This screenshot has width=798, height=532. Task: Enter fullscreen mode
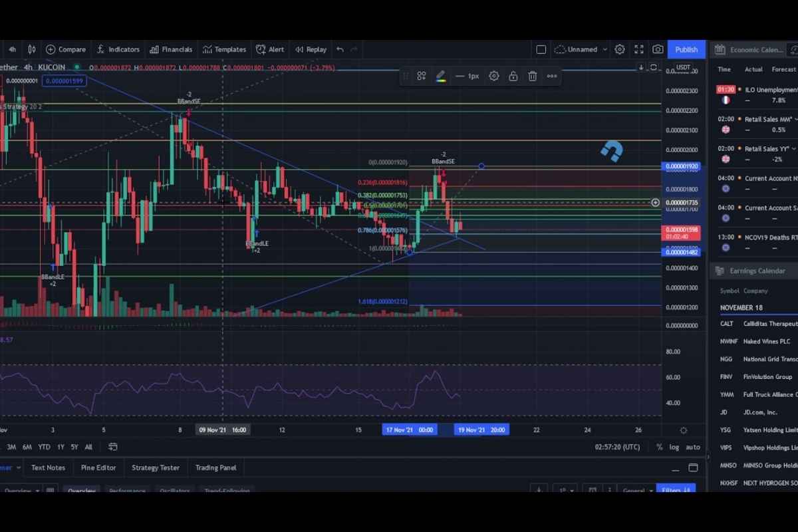point(639,49)
